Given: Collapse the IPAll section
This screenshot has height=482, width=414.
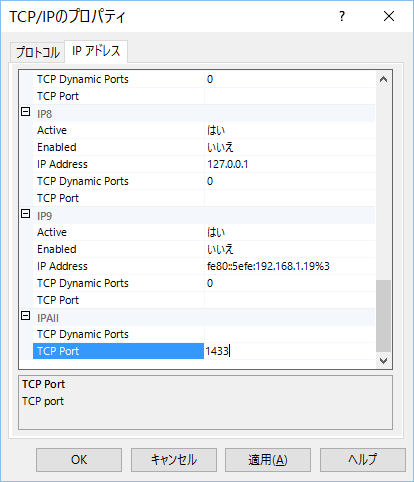Looking at the screenshot, I should [x=26, y=316].
